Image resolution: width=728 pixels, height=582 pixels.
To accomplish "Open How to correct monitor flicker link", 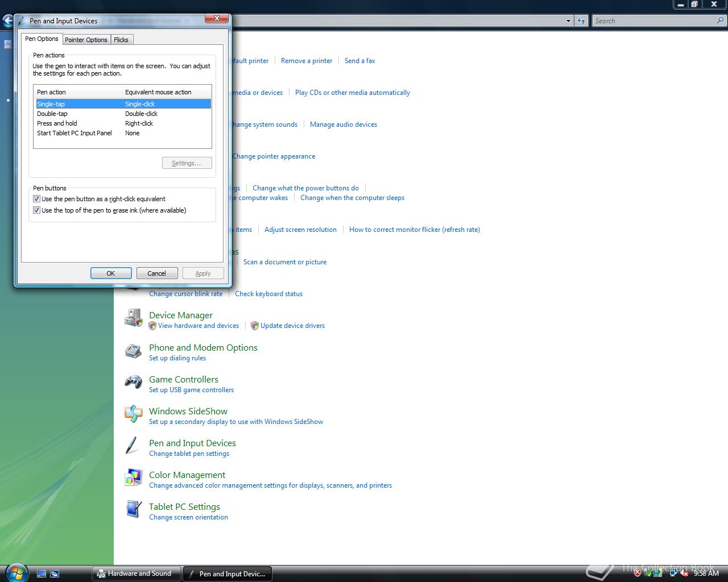I will point(415,230).
